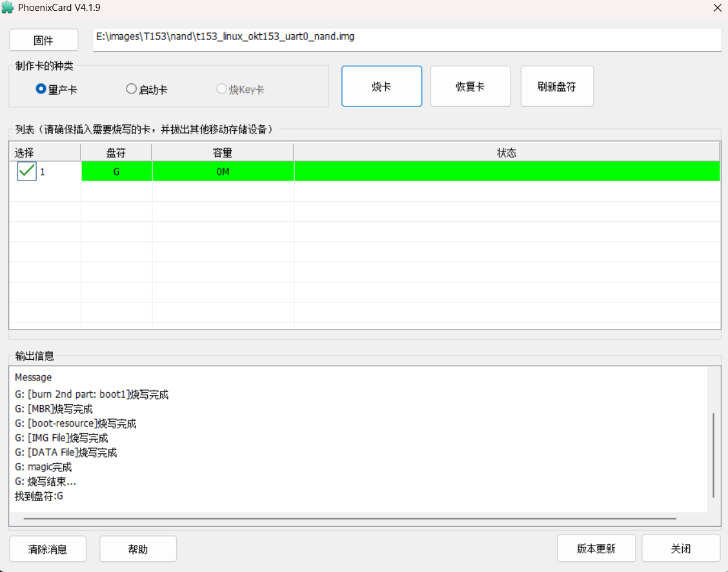Viewport: 728px width, 572px height.
Task: Open 版本更新 version update
Action: click(x=596, y=549)
